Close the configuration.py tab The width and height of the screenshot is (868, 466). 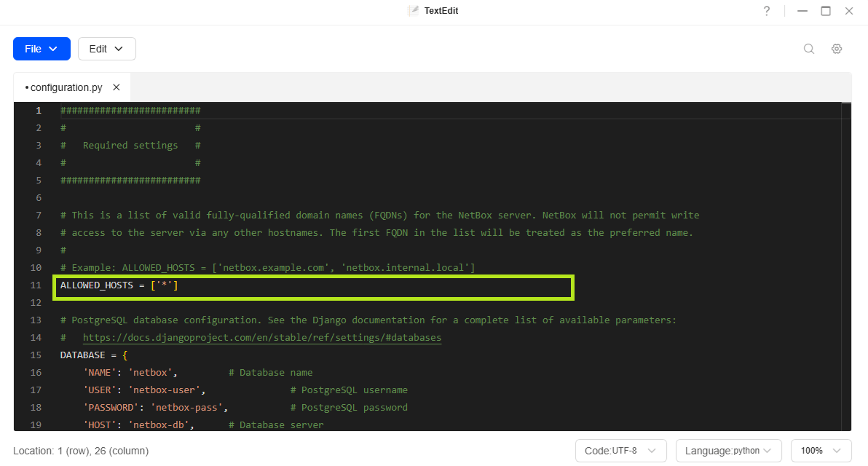pyautogui.click(x=117, y=87)
